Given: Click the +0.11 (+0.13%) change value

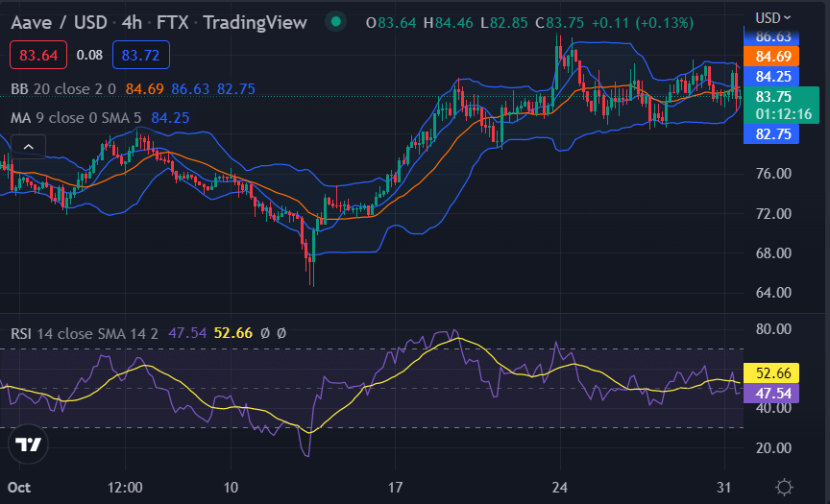Looking at the screenshot, I should [643, 23].
